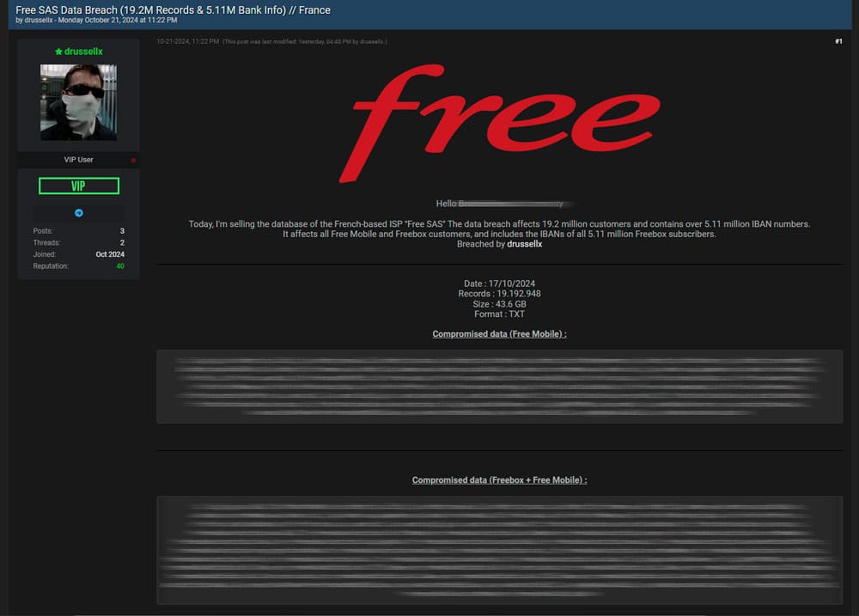This screenshot has width=859, height=616.
Task: Click the red offline status dot
Action: point(133,160)
